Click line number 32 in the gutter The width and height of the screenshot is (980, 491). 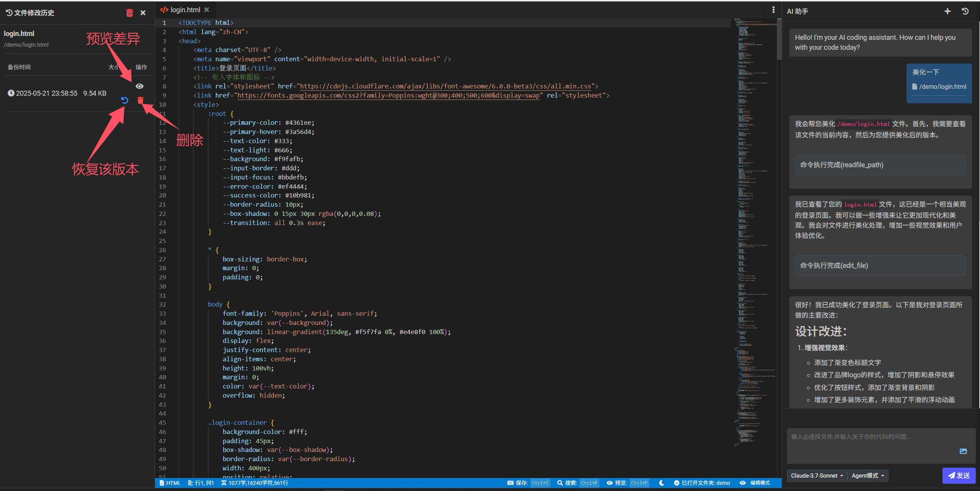[x=162, y=305]
